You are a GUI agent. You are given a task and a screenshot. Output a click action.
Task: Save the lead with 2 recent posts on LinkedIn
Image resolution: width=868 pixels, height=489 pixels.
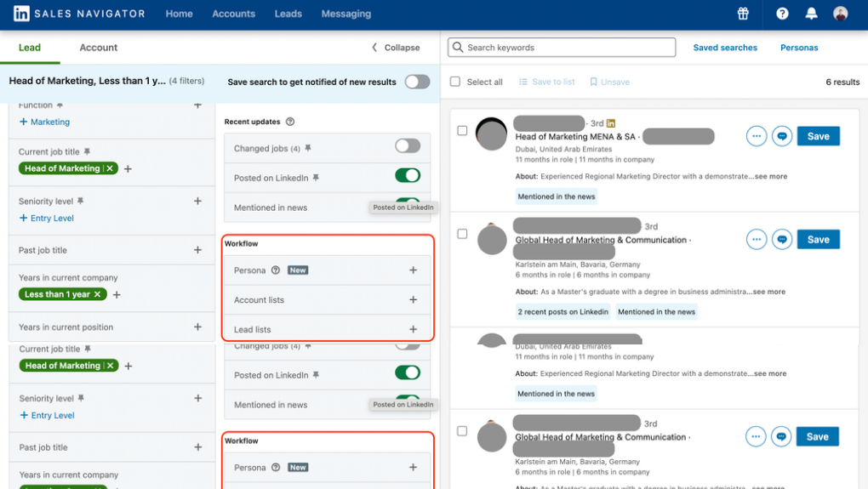click(x=818, y=240)
